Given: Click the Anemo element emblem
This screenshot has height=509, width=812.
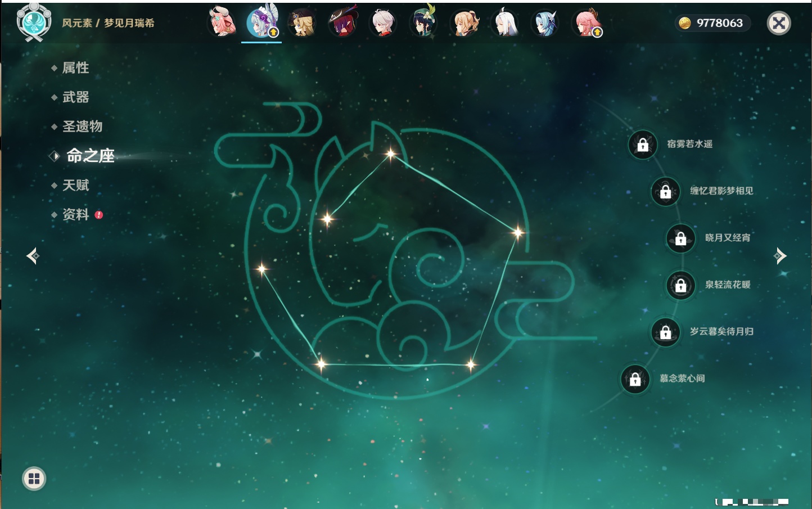Looking at the screenshot, I should (34, 22).
